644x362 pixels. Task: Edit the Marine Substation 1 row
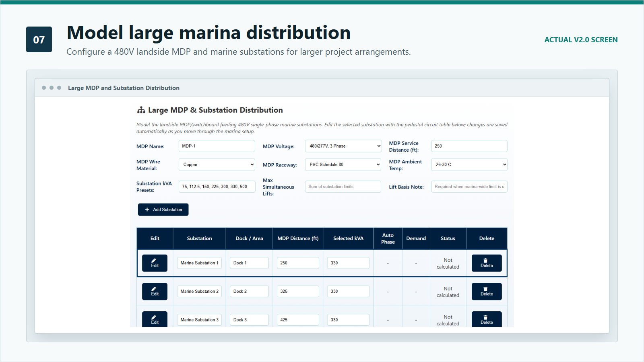click(x=155, y=263)
